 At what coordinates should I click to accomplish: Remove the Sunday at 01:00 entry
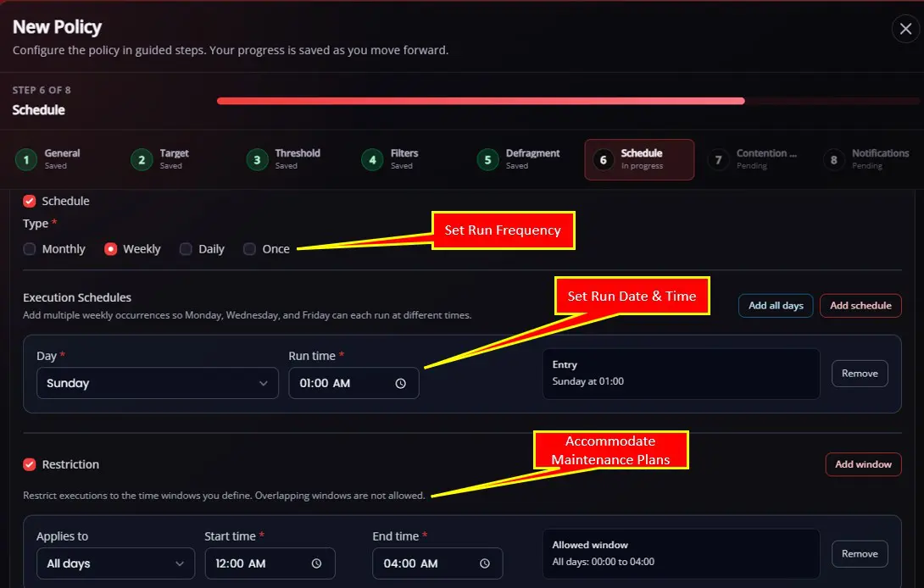click(x=860, y=374)
